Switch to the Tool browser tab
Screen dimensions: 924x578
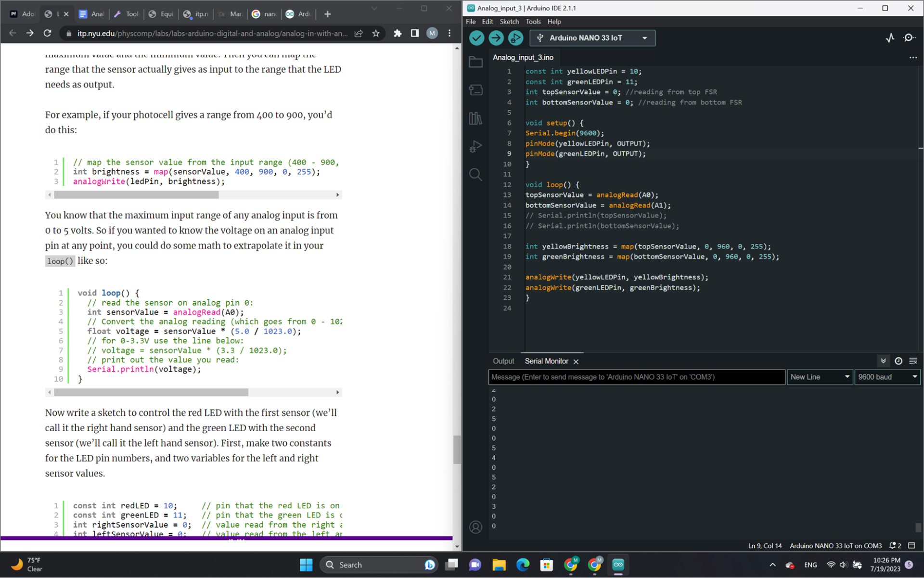coord(127,14)
